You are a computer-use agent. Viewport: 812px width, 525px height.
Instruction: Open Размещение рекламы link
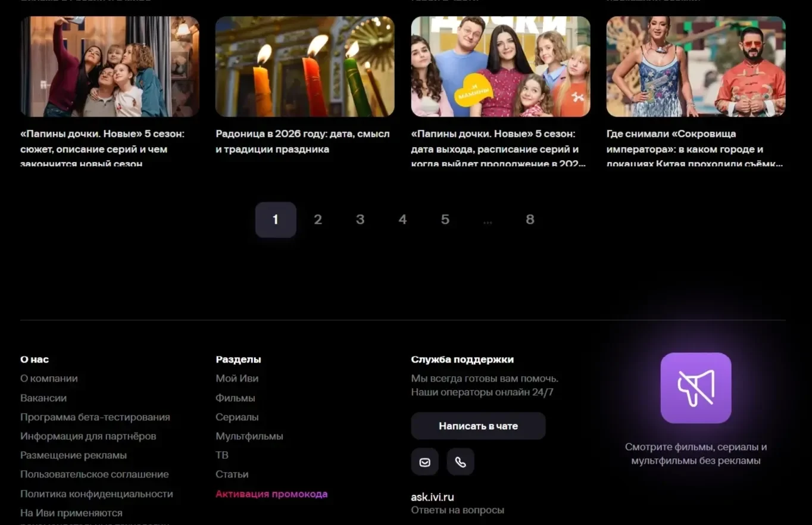point(73,455)
